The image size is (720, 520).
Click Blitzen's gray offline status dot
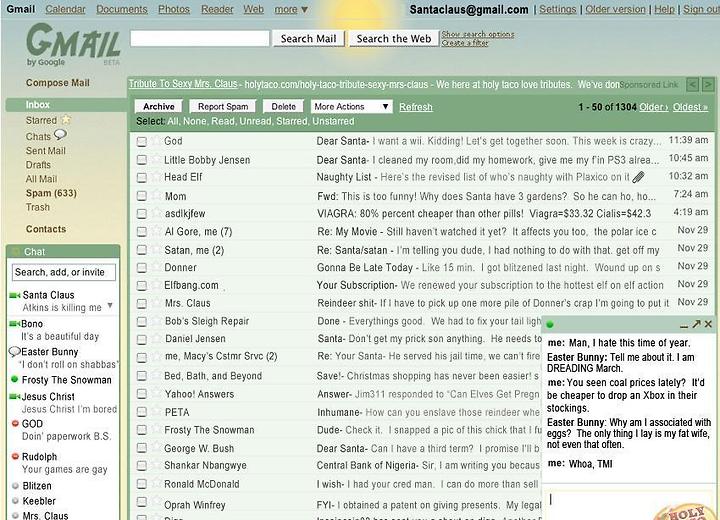click(x=15, y=486)
